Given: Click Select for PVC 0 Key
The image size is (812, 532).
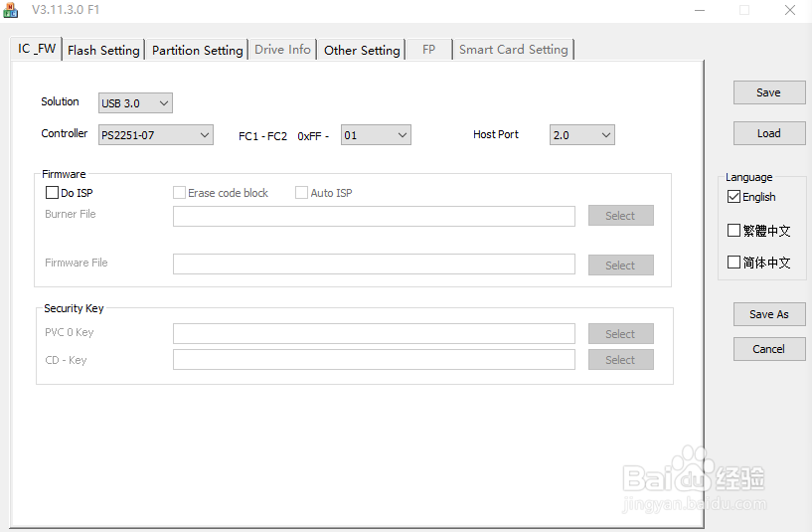Looking at the screenshot, I should coord(620,333).
